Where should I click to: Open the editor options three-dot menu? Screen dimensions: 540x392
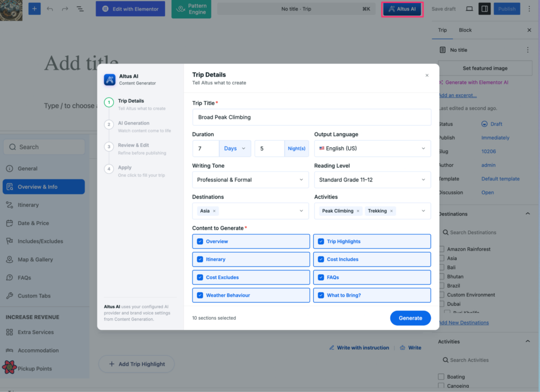(529, 8)
